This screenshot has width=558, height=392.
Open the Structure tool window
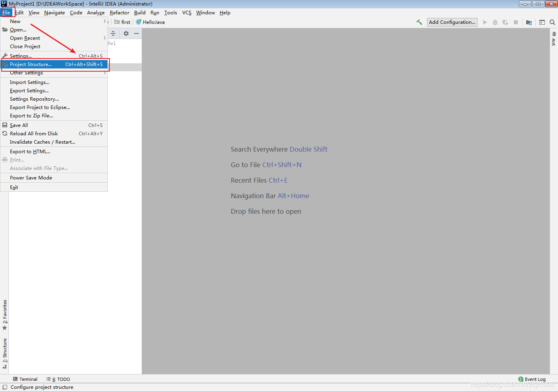(5, 353)
